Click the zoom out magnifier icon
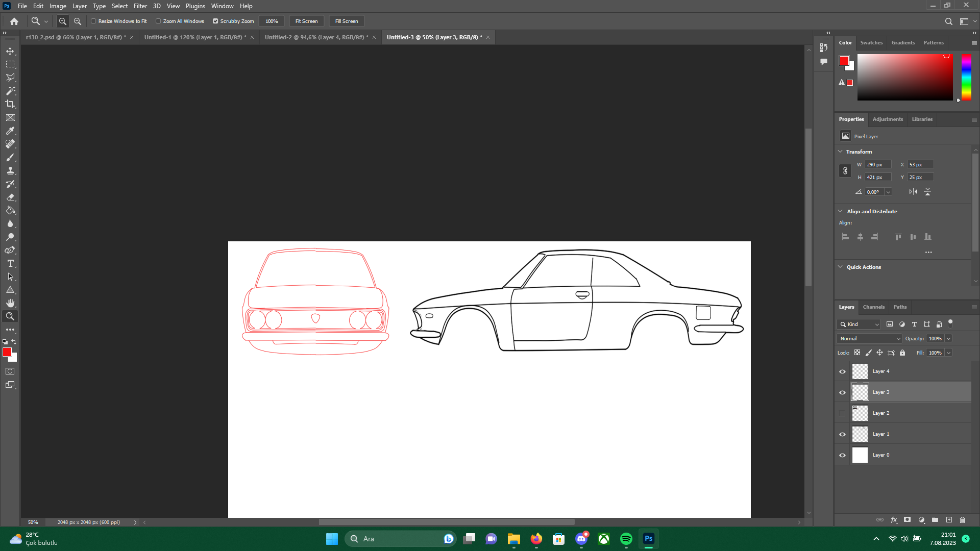Viewport: 980px width, 551px height. (78, 21)
